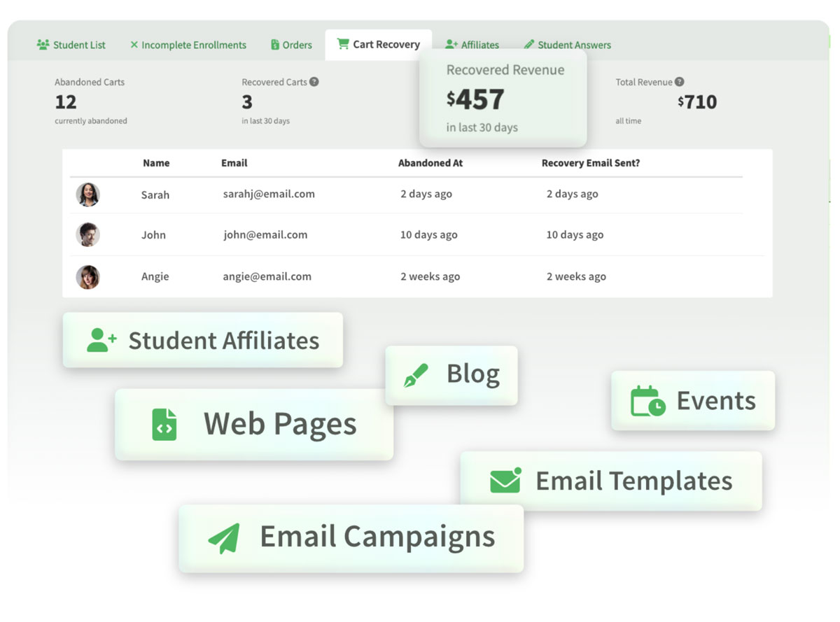Switch to the Incomplete Enrollments tab
The height and width of the screenshot is (622, 840).
(x=188, y=45)
